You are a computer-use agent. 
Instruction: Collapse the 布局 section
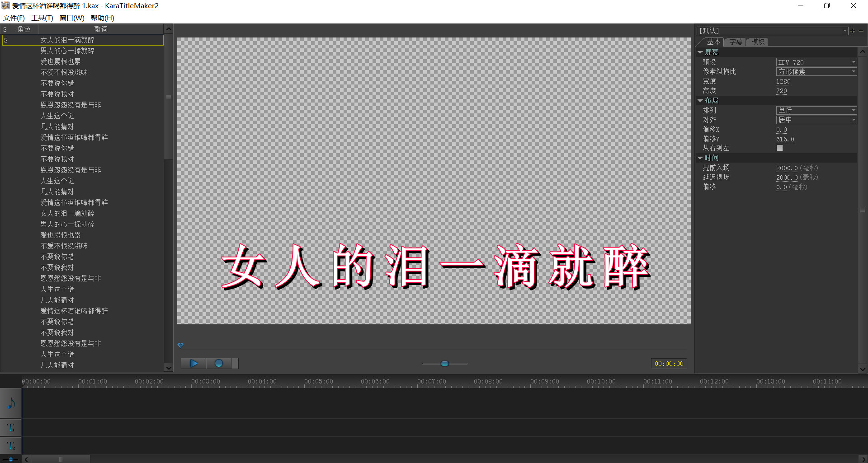tap(700, 101)
